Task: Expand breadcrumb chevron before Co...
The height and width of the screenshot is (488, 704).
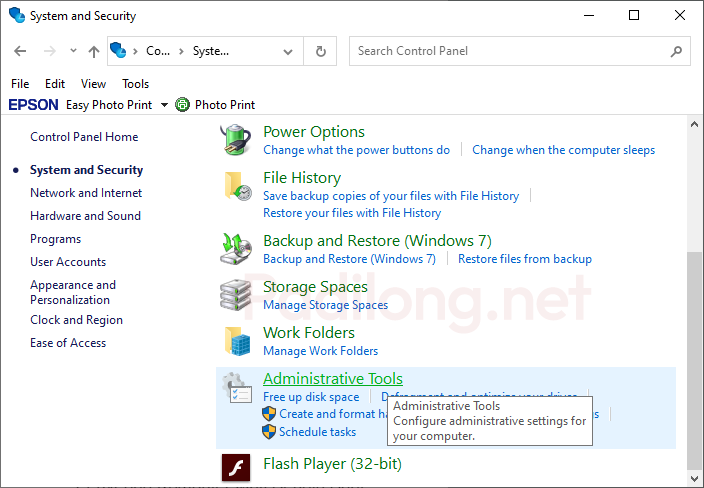Action: tap(135, 51)
